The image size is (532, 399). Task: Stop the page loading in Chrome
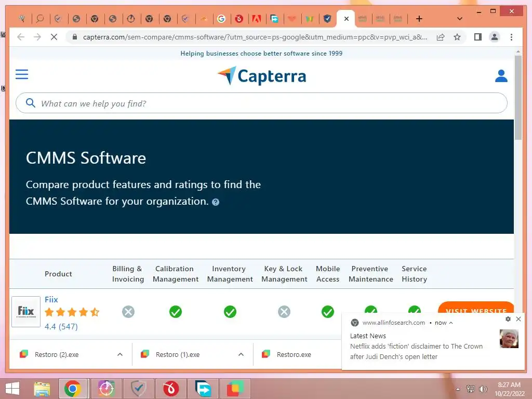[54, 37]
